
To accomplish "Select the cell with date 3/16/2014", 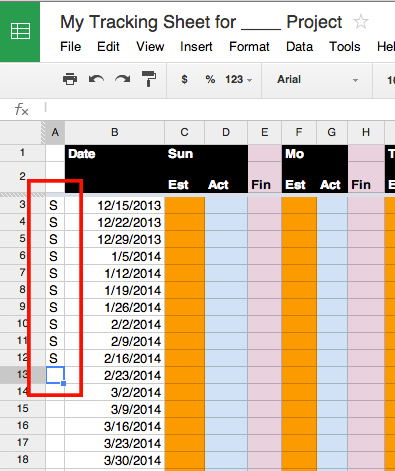I will click(x=115, y=426).
